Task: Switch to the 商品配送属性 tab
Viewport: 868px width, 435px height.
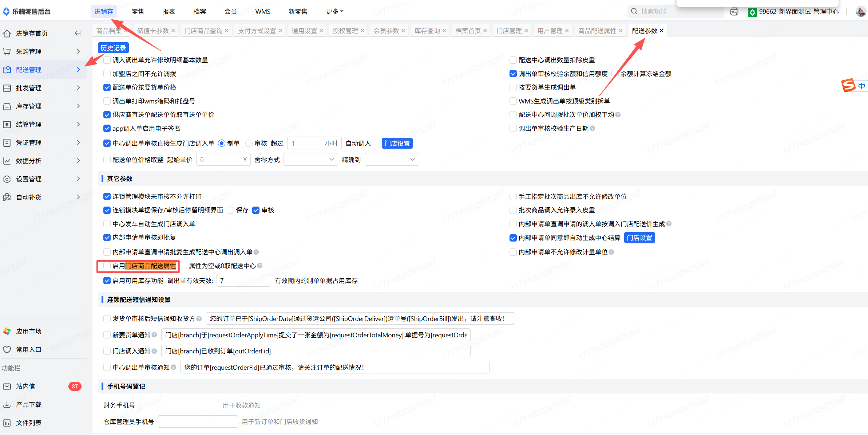Action: pyautogui.click(x=597, y=31)
